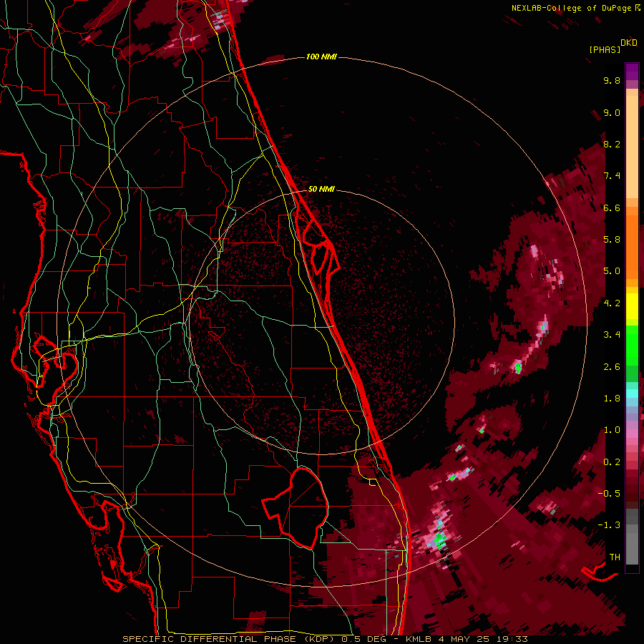Click the SPECIFIC DIFFERENTIAL PHASE caption text
The width and height of the screenshot is (644, 644).
coord(209,639)
